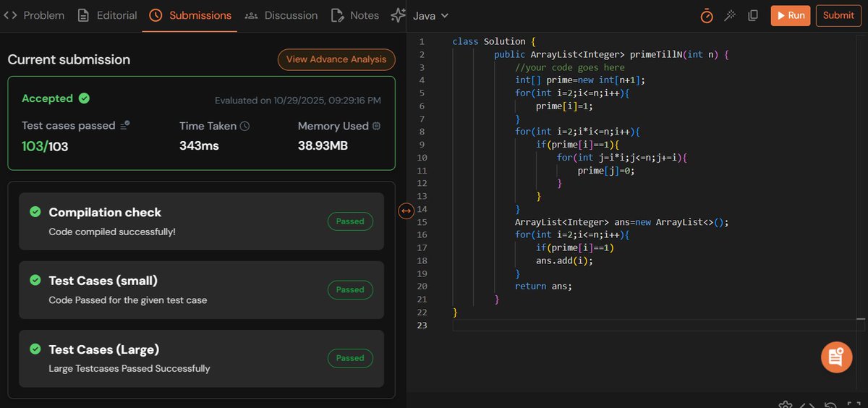
Task: Click the 'ans.add(i);' code line
Action: 564,260
